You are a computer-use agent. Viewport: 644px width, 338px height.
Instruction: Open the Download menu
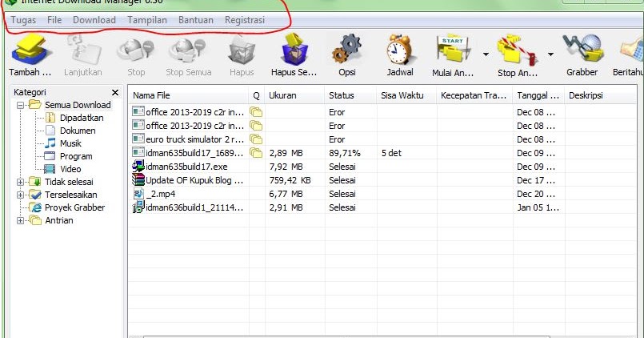point(94,20)
